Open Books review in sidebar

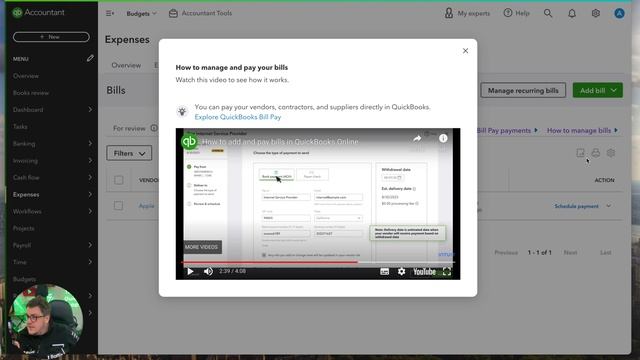click(31, 93)
